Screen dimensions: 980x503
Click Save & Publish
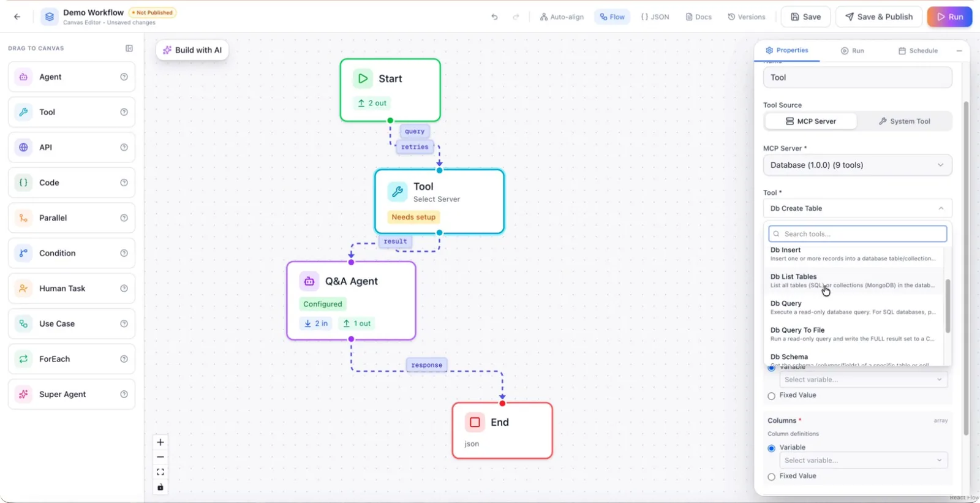[x=879, y=17]
